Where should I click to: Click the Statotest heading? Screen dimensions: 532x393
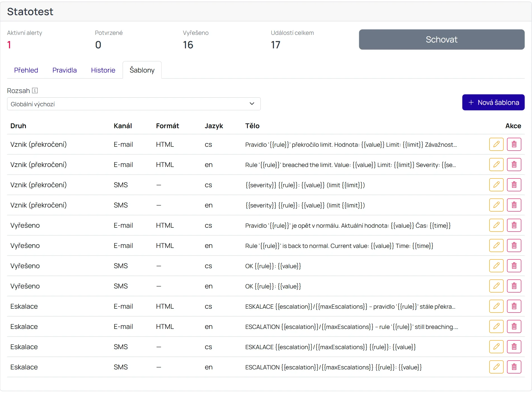[30, 12]
